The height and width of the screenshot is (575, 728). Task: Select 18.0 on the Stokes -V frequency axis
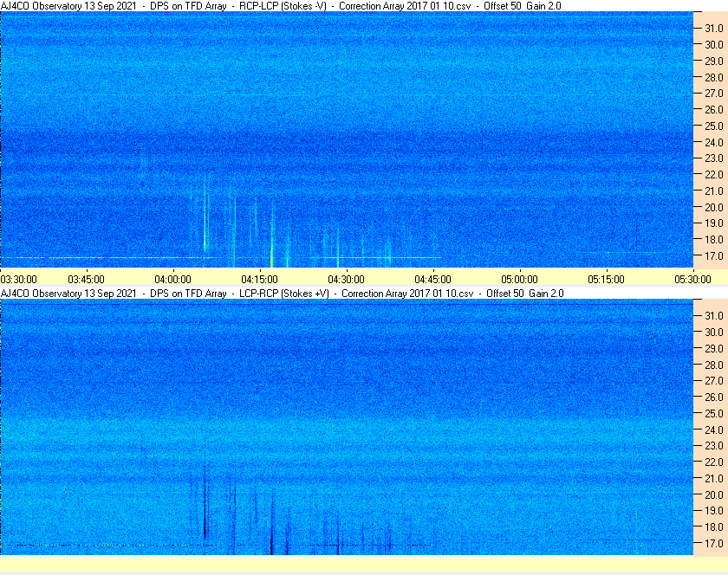click(714, 240)
